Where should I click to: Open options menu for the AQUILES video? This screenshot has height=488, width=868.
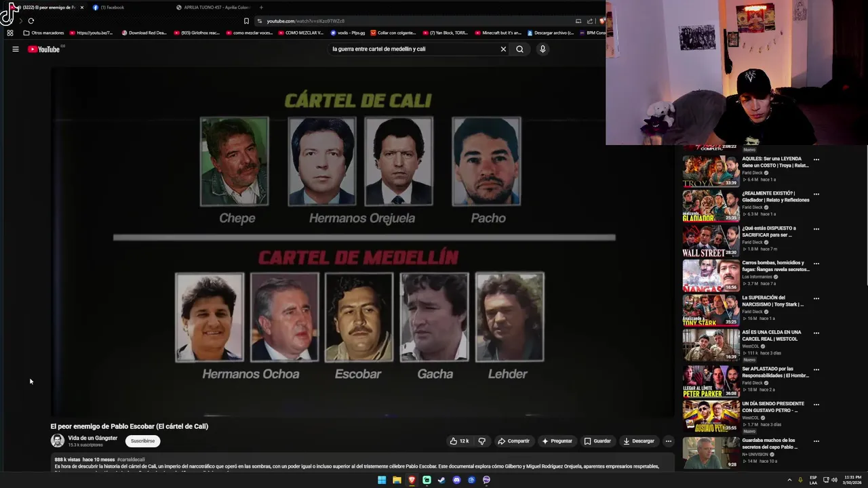coord(816,160)
